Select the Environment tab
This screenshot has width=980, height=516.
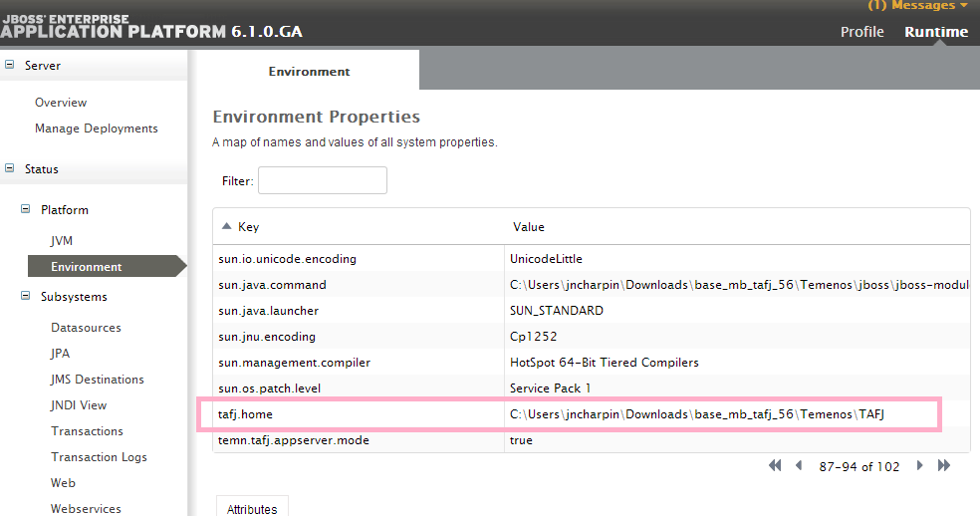point(309,72)
